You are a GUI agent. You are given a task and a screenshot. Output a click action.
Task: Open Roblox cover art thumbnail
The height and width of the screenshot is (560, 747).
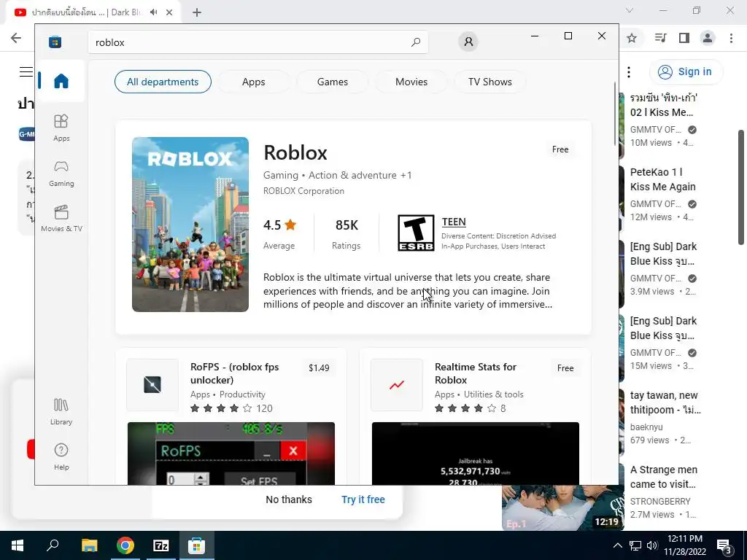190,225
